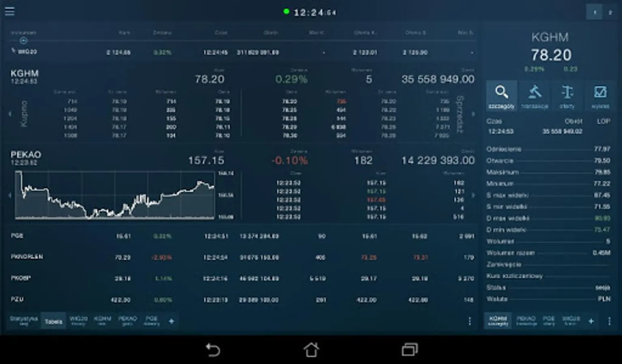Click the button left of the star icon
This screenshot has width=622, height=364.
(594, 13)
